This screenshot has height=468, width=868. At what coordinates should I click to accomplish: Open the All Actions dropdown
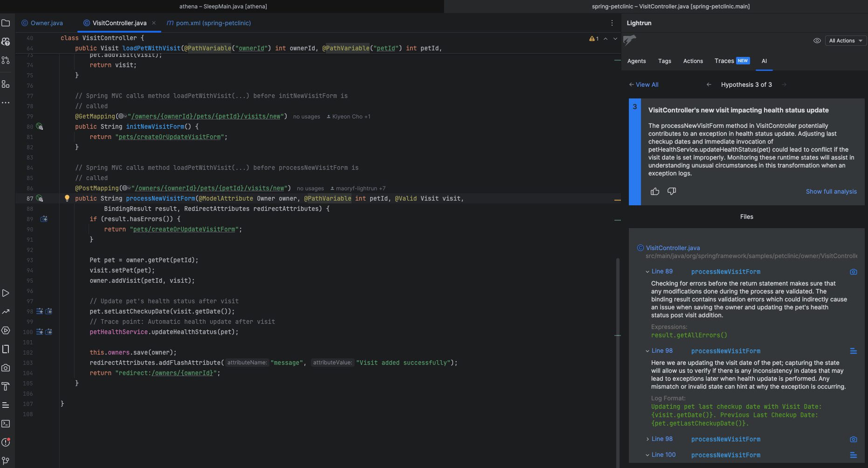tap(846, 41)
